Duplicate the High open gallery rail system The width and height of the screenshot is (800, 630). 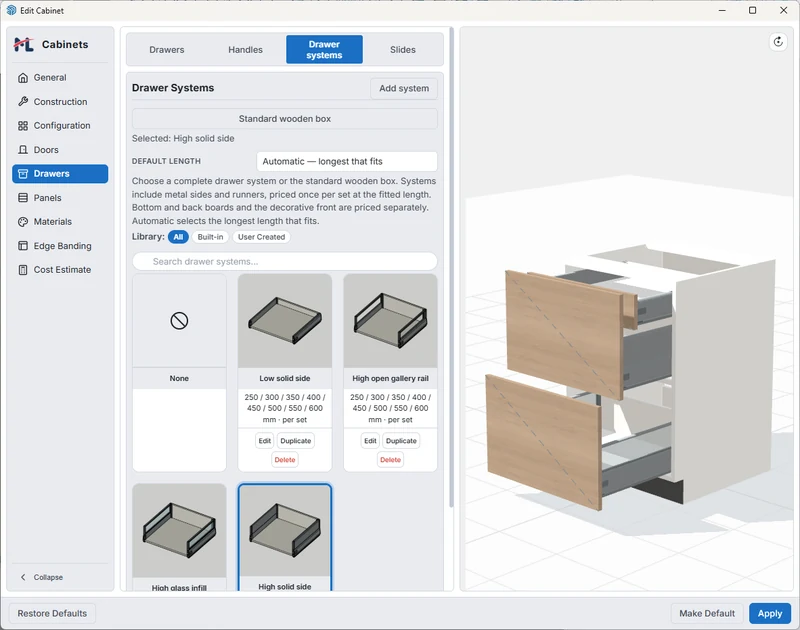(401, 441)
